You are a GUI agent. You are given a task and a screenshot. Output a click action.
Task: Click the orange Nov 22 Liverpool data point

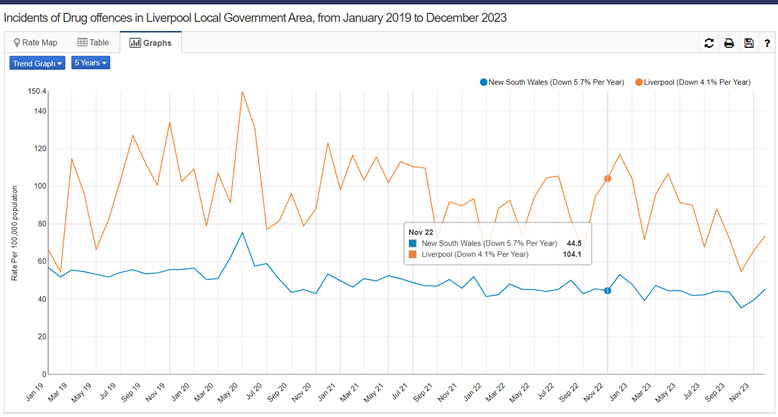click(x=608, y=178)
